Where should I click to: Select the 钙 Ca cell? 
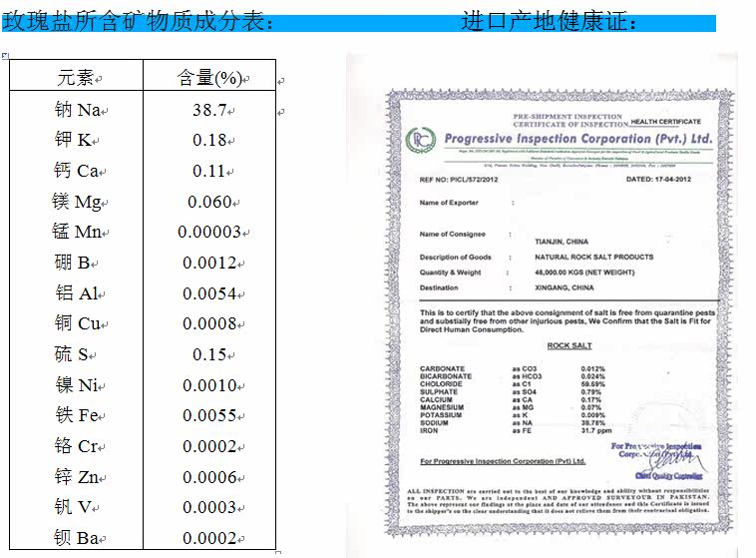pyautogui.click(x=76, y=171)
